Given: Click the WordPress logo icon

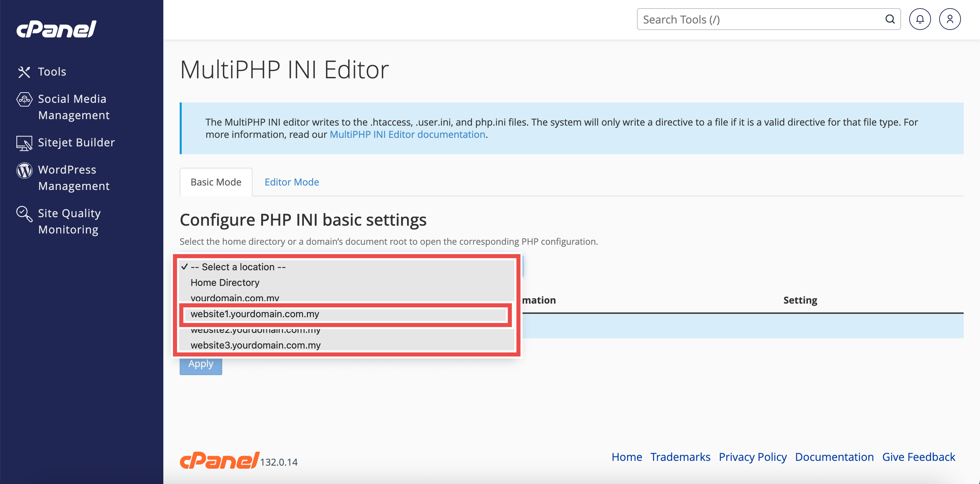Looking at the screenshot, I should [x=24, y=170].
